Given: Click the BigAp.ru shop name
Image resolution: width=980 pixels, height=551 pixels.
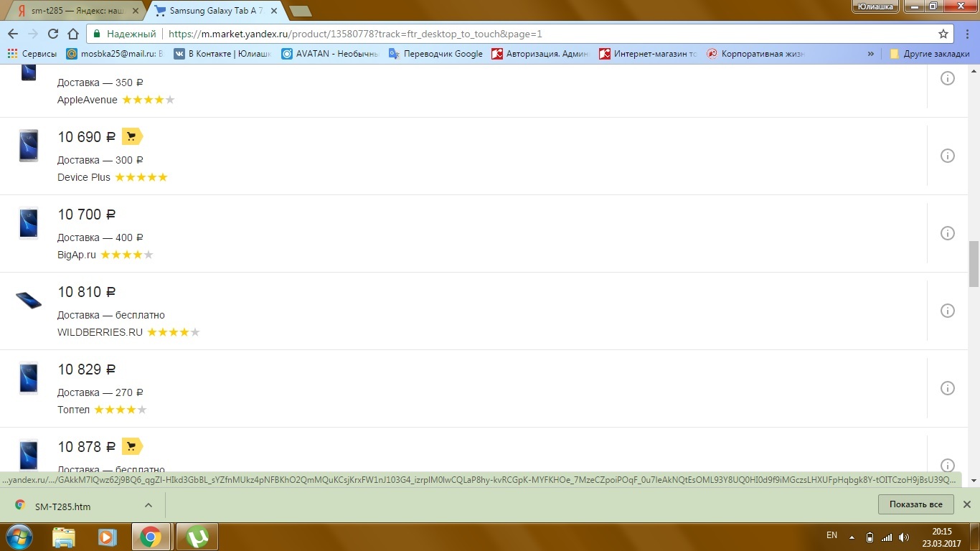Looking at the screenshot, I should (77, 255).
